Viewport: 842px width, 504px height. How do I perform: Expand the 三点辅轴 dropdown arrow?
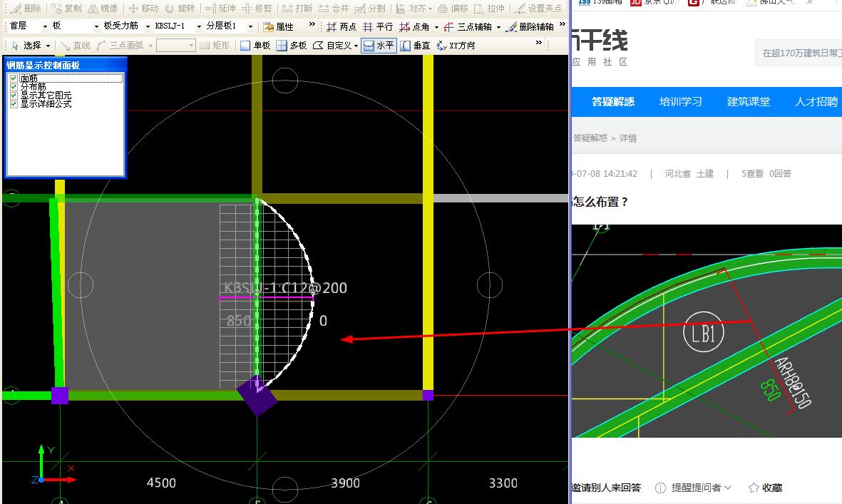click(499, 27)
